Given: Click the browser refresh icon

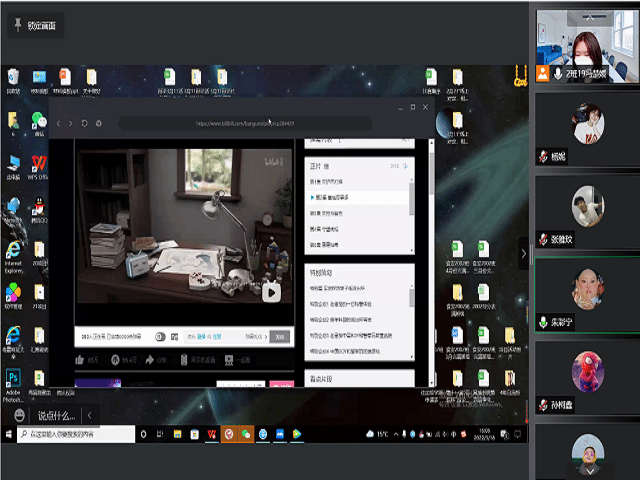Looking at the screenshot, I should click(84, 123).
